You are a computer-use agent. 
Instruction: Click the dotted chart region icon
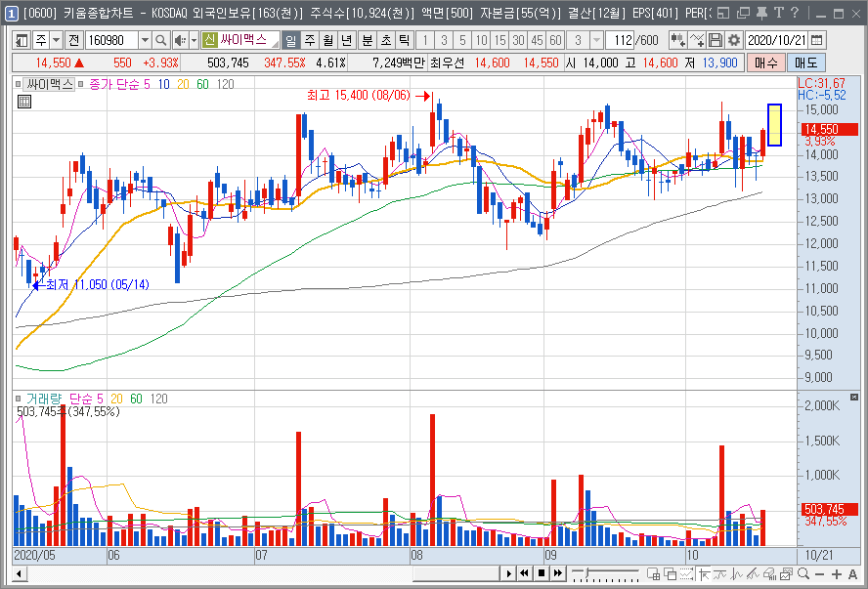point(687,574)
